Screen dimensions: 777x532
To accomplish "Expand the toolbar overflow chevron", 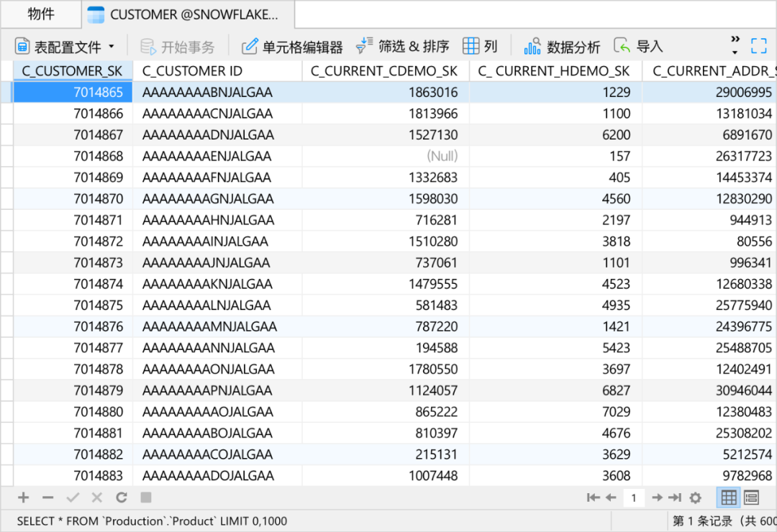I will 735,45.
